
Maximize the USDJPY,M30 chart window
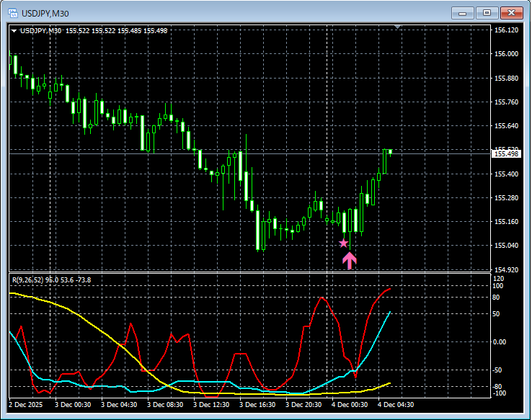[x=487, y=13]
